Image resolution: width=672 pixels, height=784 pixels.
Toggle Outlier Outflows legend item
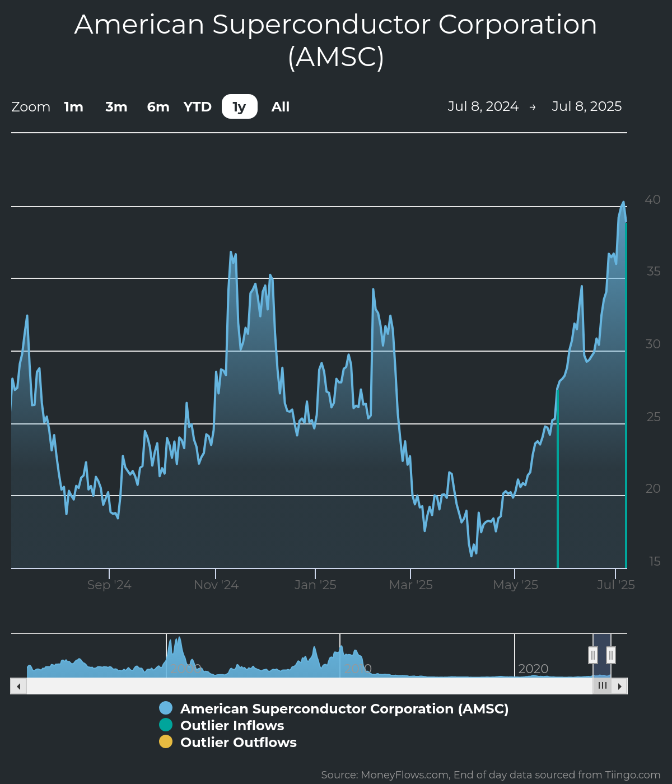228,743
